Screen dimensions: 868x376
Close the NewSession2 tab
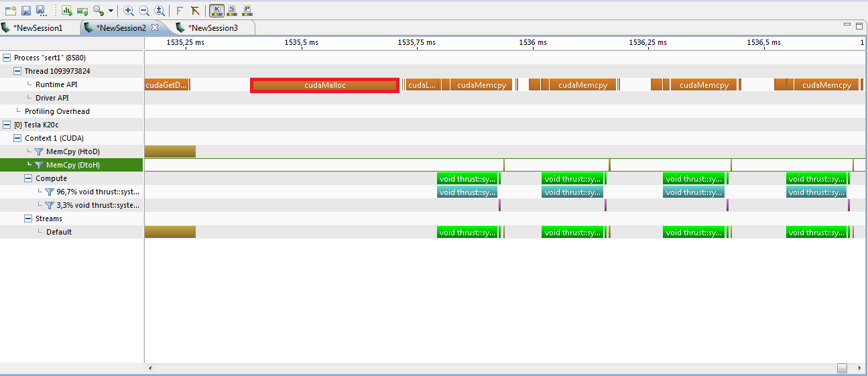(x=155, y=27)
